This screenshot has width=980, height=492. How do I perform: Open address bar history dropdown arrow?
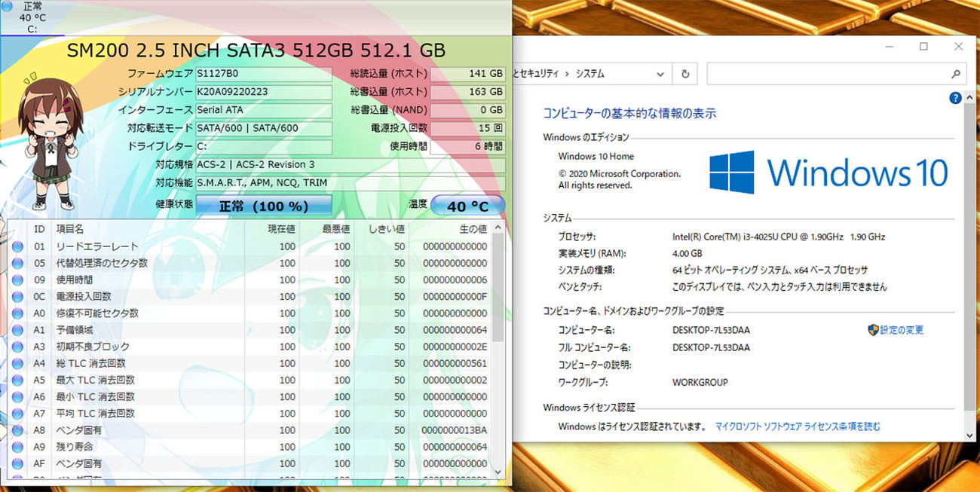tap(660, 74)
